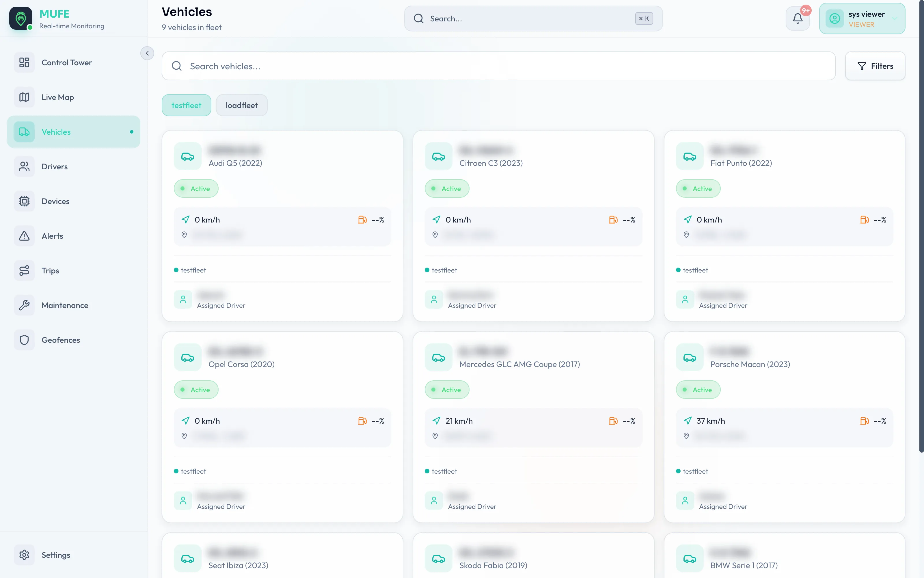The height and width of the screenshot is (578, 924).
Task: Click the Active badge on Opel Corsa
Action: coord(196,390)
